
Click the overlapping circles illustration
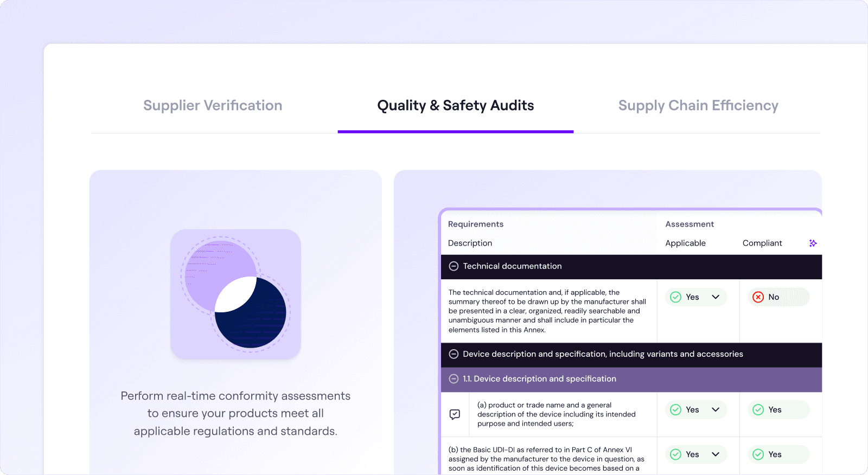click(235, 294)
